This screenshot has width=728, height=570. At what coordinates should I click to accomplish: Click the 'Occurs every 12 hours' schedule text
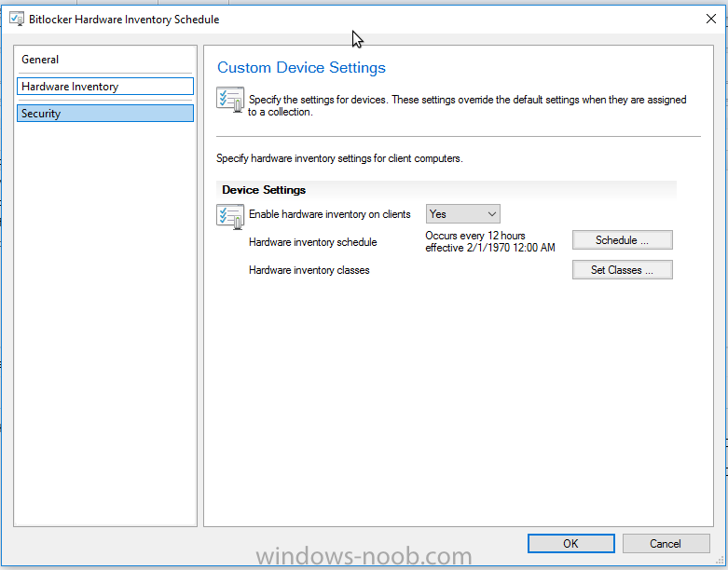coord(489,241)
